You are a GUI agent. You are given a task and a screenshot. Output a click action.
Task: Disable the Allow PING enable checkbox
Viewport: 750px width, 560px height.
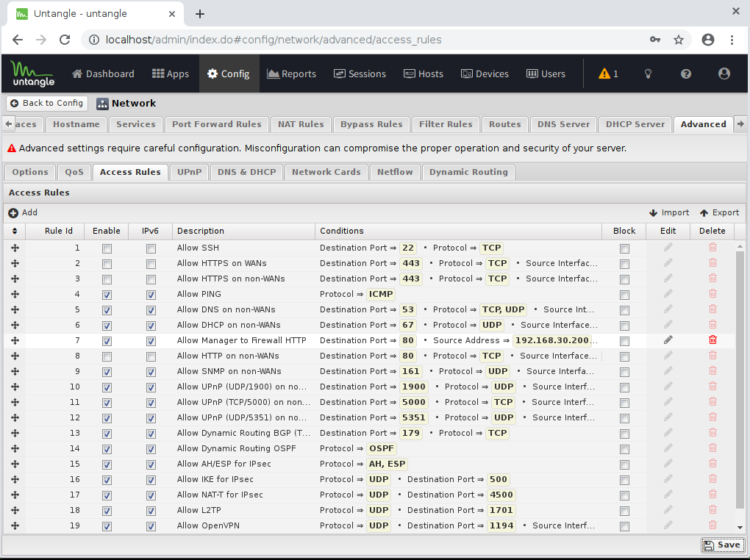[107, 295]
